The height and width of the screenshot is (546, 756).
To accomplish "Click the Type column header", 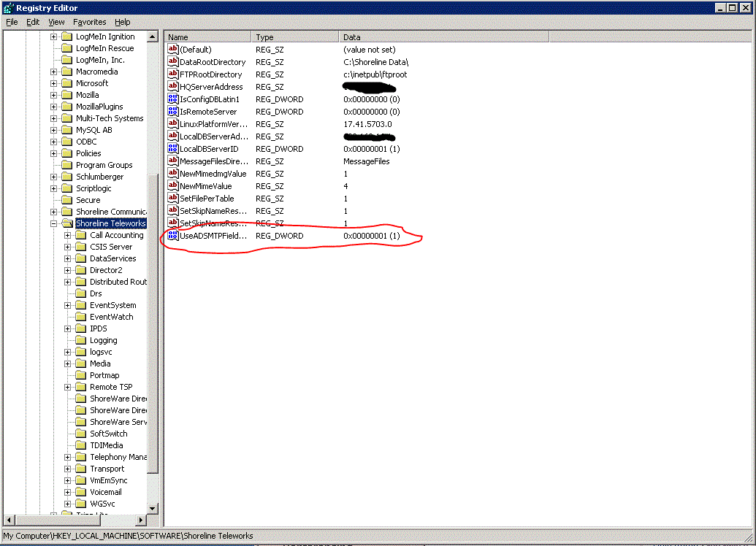I will pos(294,37).
